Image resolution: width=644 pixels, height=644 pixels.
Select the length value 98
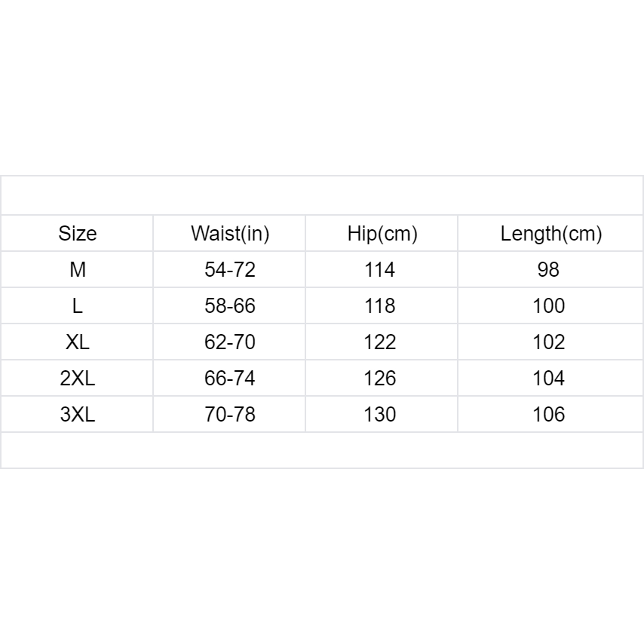pos(548,270)
